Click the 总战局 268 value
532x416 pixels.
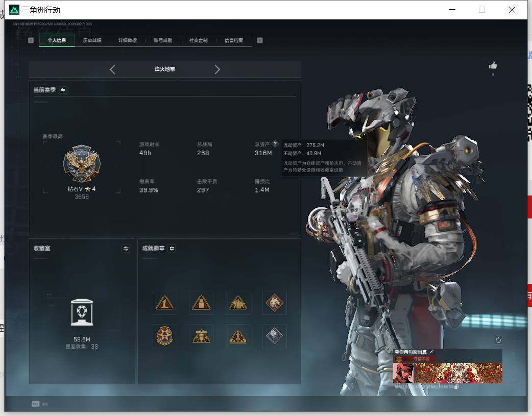coord(203,153)
